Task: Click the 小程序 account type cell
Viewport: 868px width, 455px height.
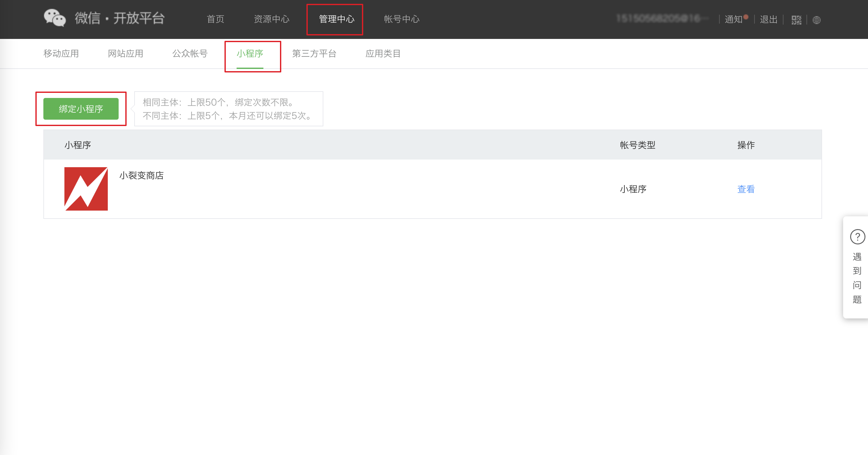Action: (633, 189)
